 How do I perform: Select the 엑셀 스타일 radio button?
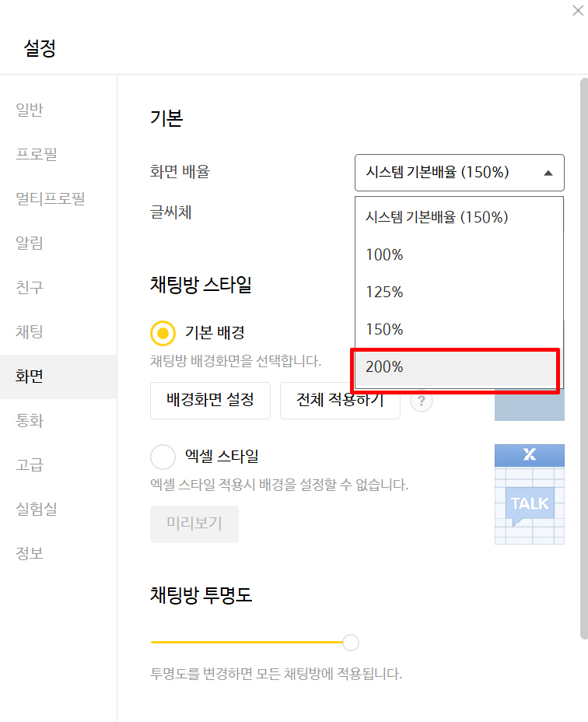click(163, 457)
